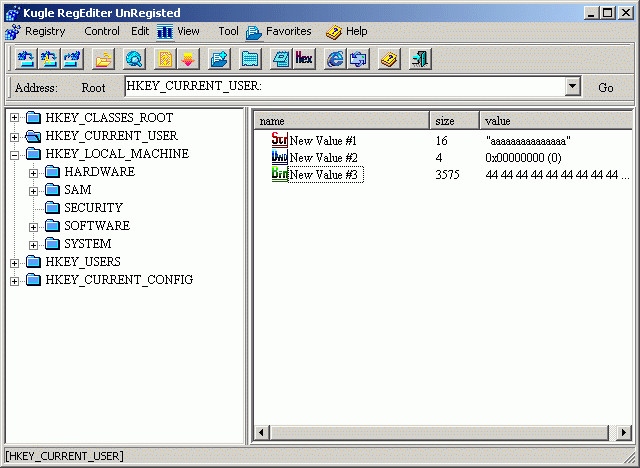Click the yellow document page toolbar icon
The height and width of the screenshot is (468, 640).
click(165, 60)
